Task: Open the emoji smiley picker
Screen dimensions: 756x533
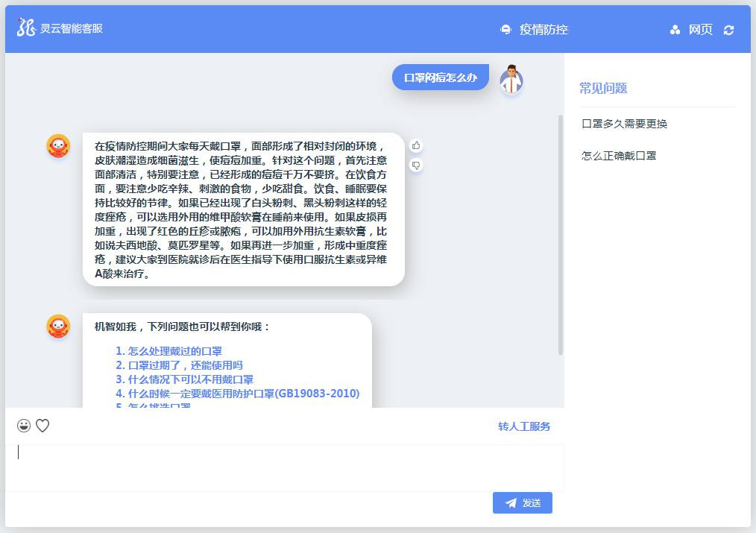Action: (x=24, y=426)
